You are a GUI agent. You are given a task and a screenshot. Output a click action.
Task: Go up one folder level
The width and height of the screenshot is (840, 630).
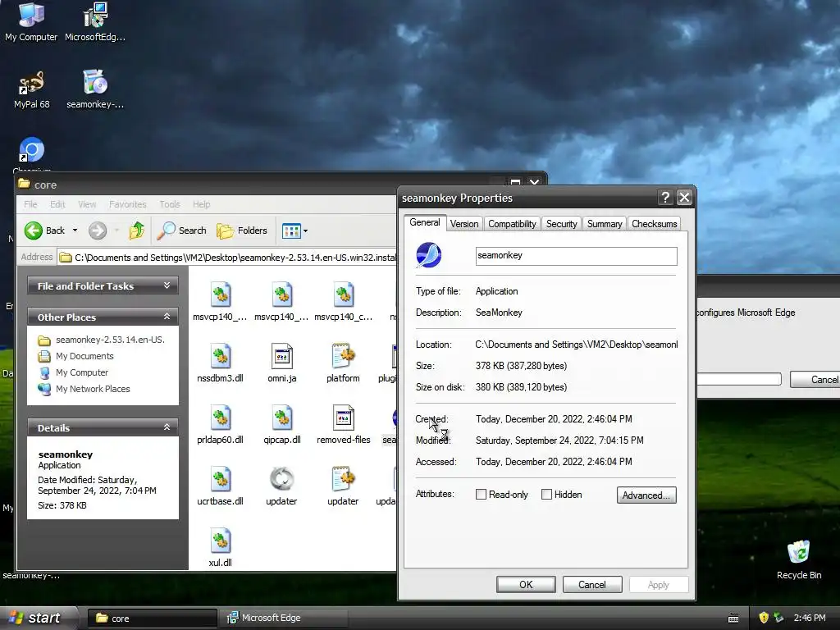(x=137, y=231)
